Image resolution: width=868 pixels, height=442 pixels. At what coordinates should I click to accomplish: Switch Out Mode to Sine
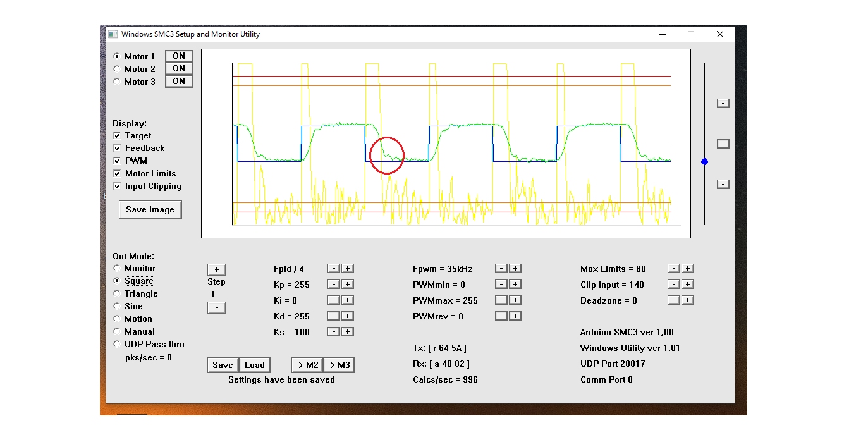pos(117,307)
